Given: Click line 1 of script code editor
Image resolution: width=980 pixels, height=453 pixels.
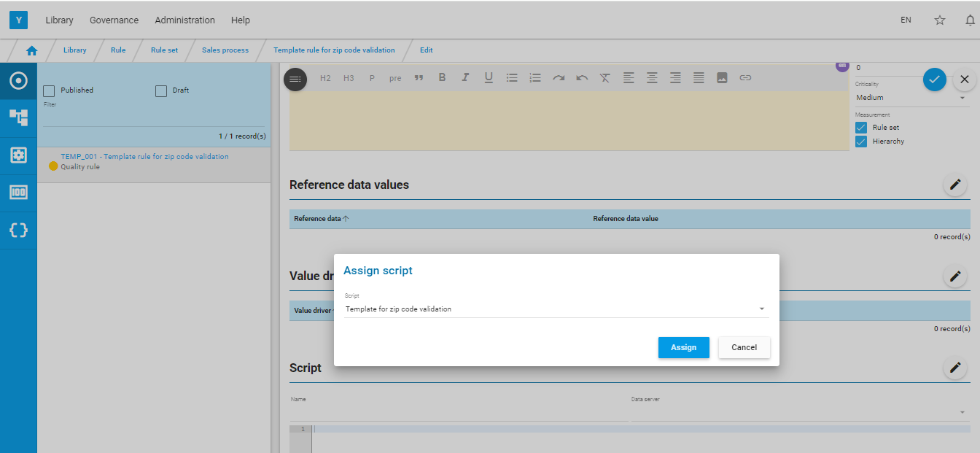Looking at the screenshot, I should (642, 429).
